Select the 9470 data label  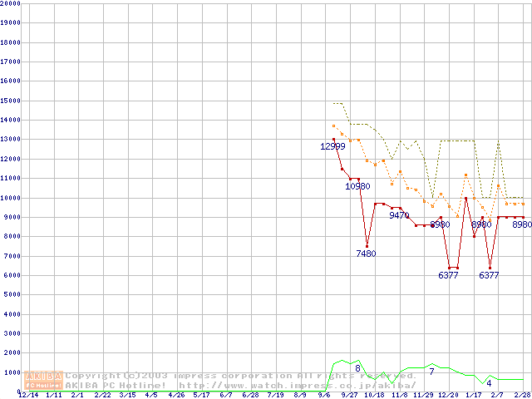(x=399, y=215)
